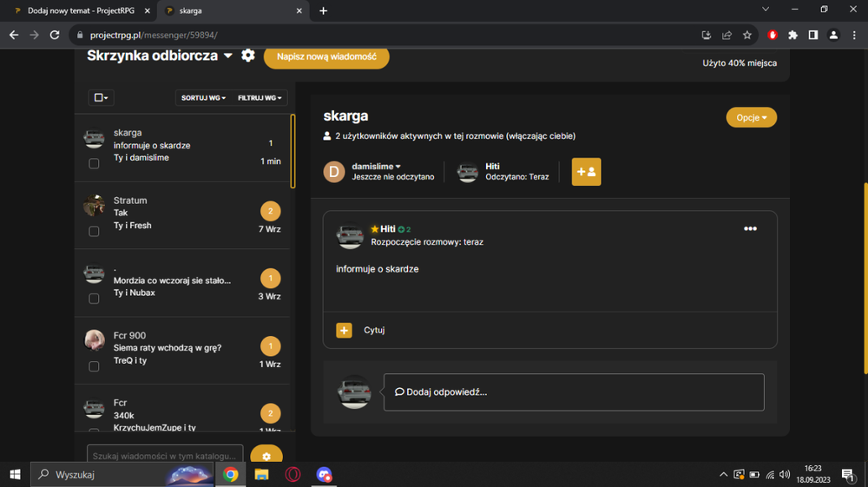
Task: Close the Dodaj nowy temat tab
Action: [148, 10]
